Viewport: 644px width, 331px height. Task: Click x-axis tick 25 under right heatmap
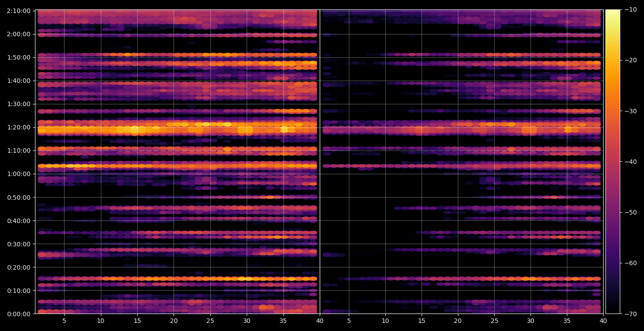[x=494, y=321]
